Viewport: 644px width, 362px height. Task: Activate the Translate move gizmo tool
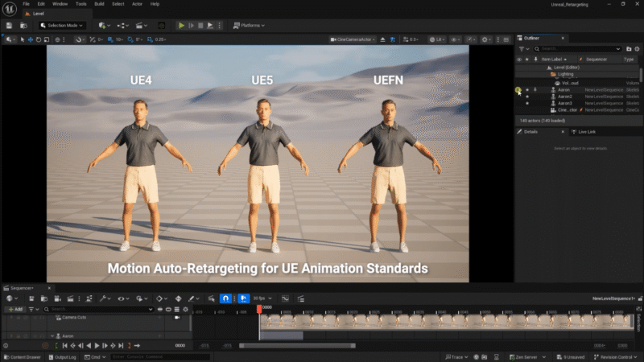click(31, 39)
